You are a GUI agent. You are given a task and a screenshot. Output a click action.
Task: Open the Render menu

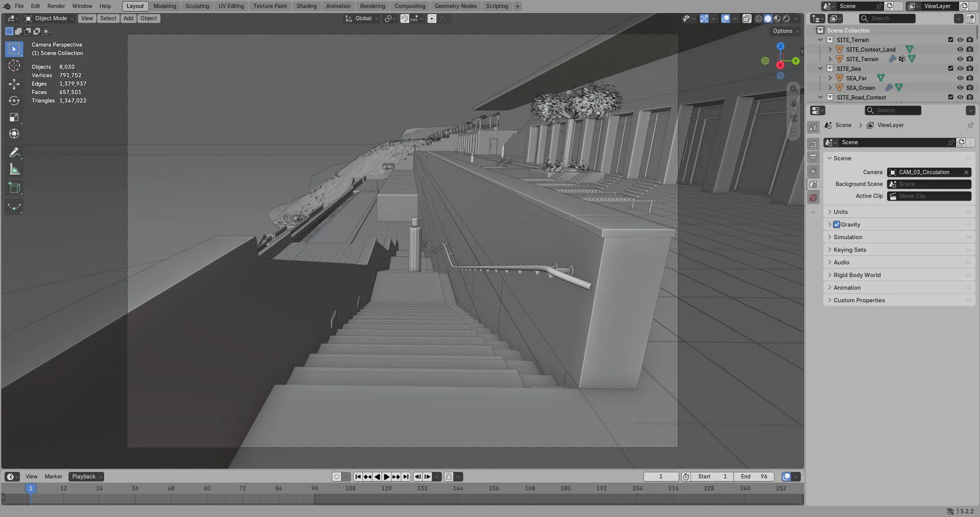click(x=56, y=6)
